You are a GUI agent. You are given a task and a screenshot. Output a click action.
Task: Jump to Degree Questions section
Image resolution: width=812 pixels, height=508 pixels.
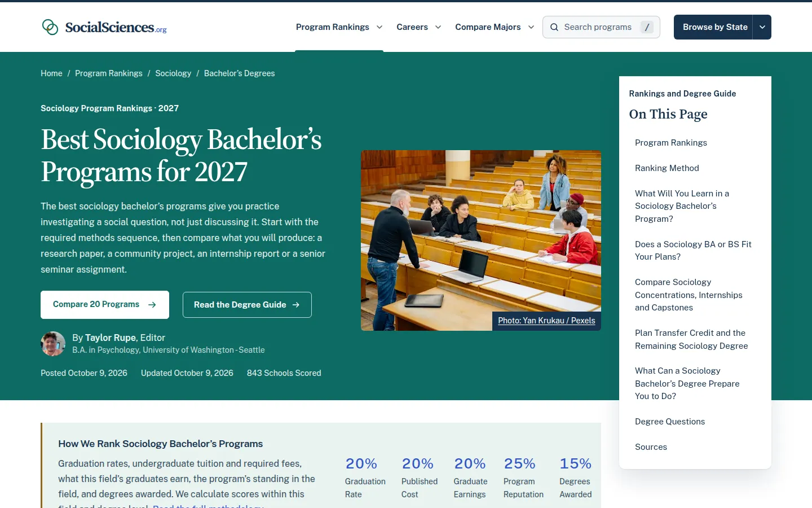(670, 422)
